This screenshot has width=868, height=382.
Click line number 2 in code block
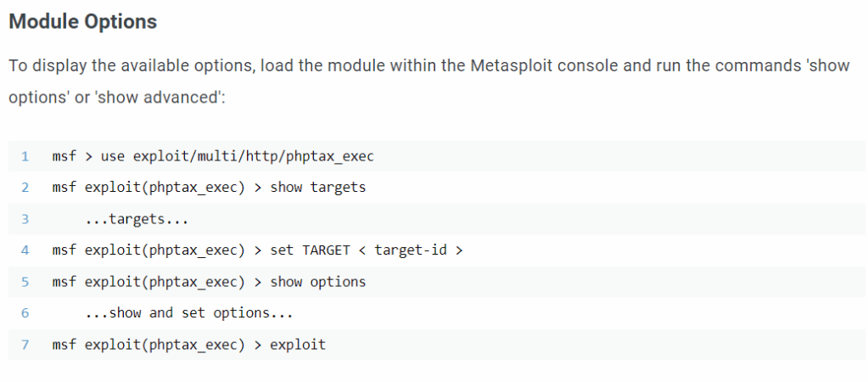pyautogui.click(x=25, y=188)
